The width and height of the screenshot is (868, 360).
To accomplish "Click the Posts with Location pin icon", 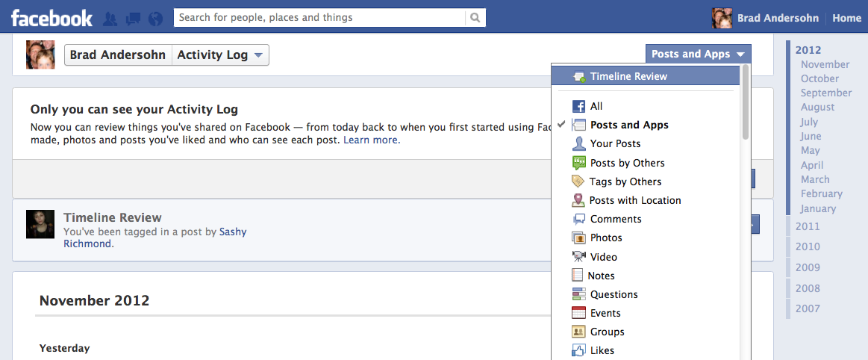I will point(578,200).
